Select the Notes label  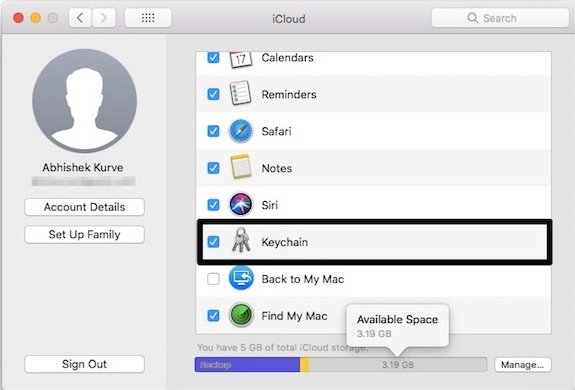(276, 168)
